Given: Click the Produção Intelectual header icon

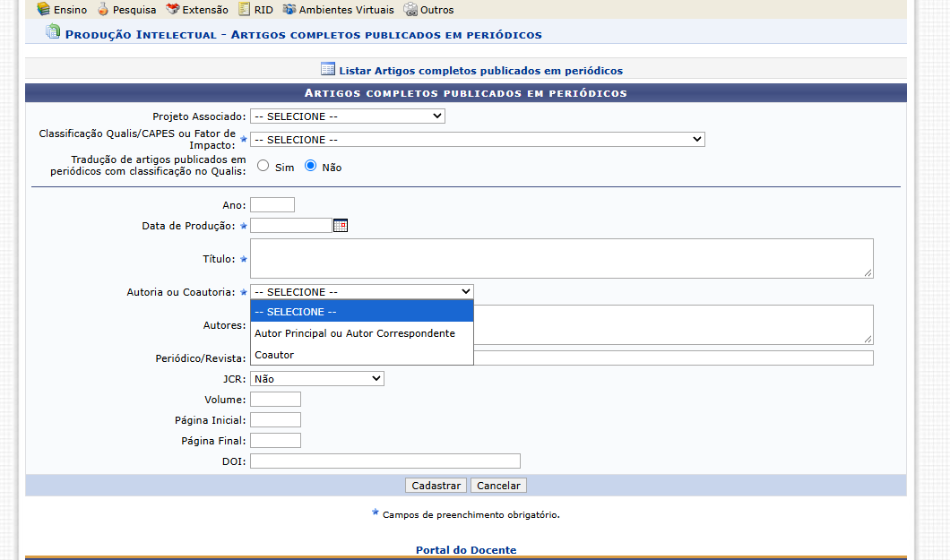Looking at the screenshot, I should pos(53,31).
